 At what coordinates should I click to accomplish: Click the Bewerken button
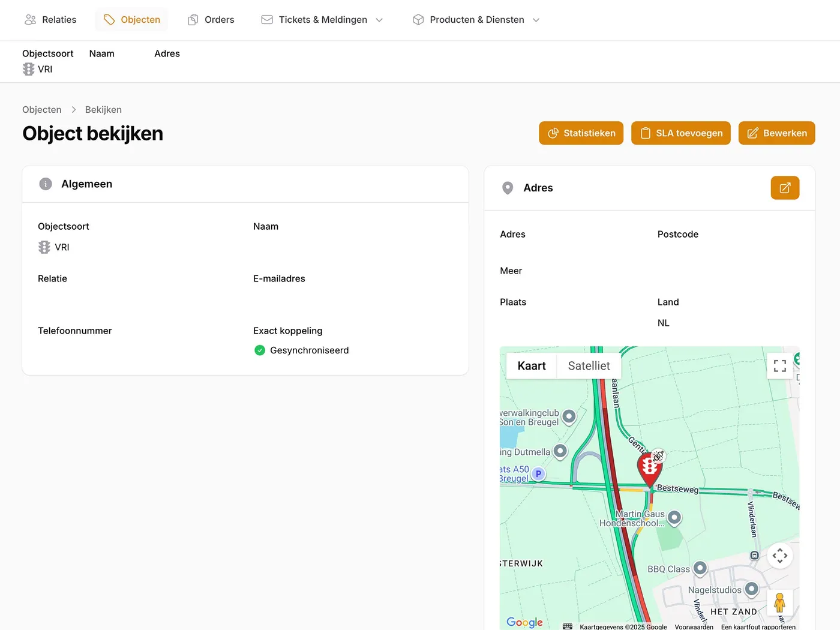click(777, 133)
